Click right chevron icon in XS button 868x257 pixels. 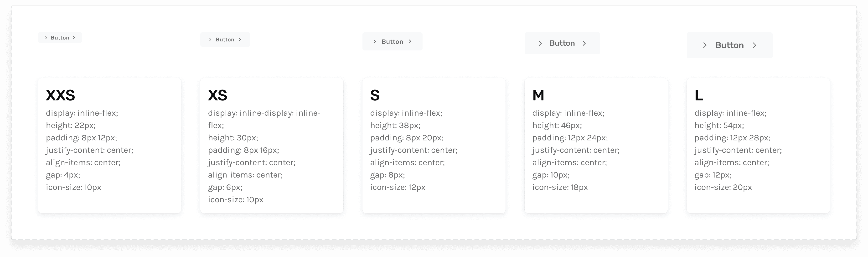240,40
